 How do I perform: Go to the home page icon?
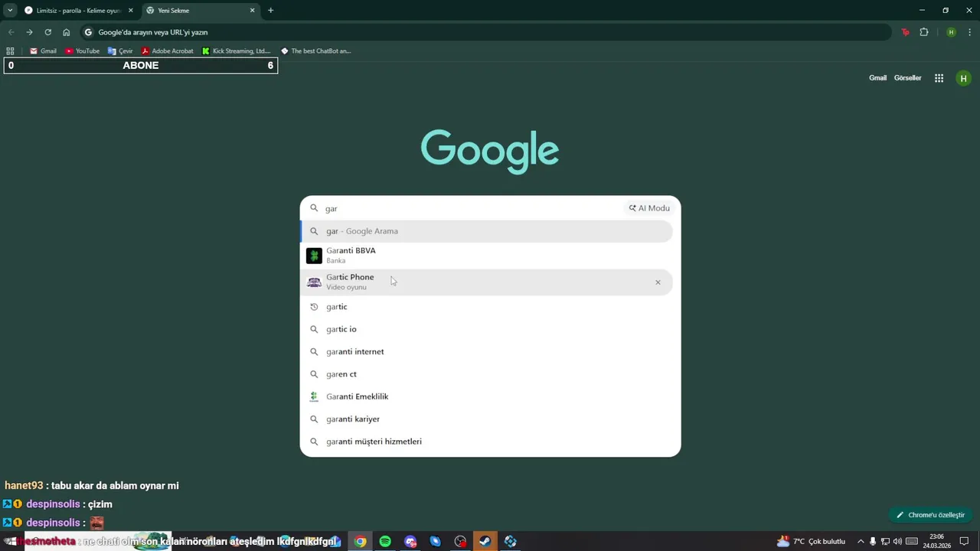(x=67, y=32)
